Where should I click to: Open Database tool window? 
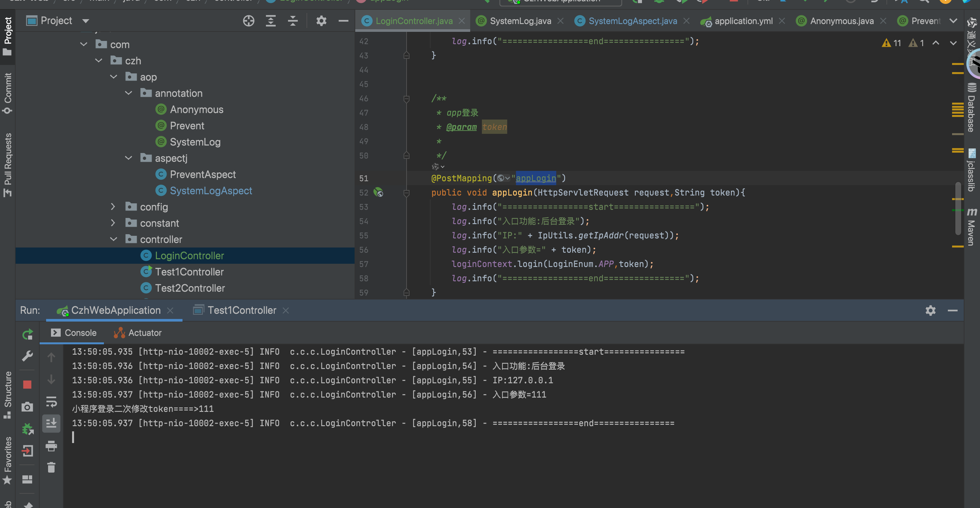972,108
